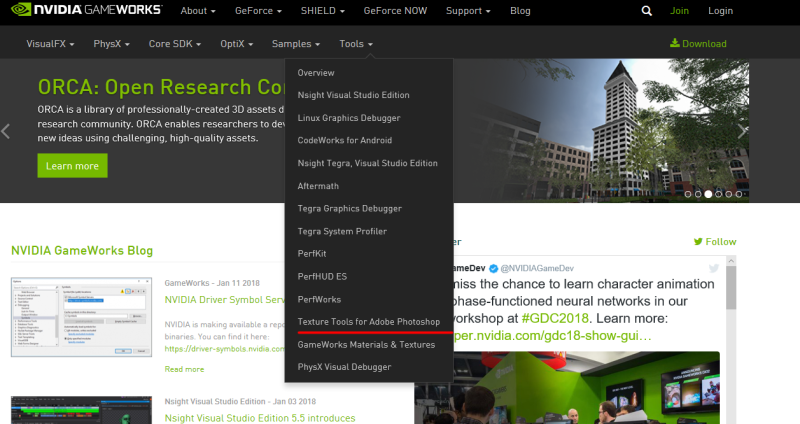Viewport: 800px width, 424px height.
Task: Open the Core SDK dropdown
Action: point(174,44)
